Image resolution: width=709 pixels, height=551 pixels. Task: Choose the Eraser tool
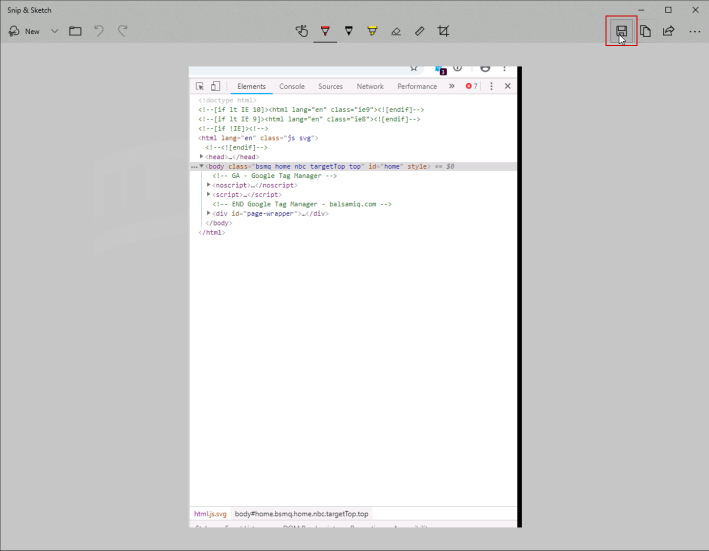pos(396,31)
